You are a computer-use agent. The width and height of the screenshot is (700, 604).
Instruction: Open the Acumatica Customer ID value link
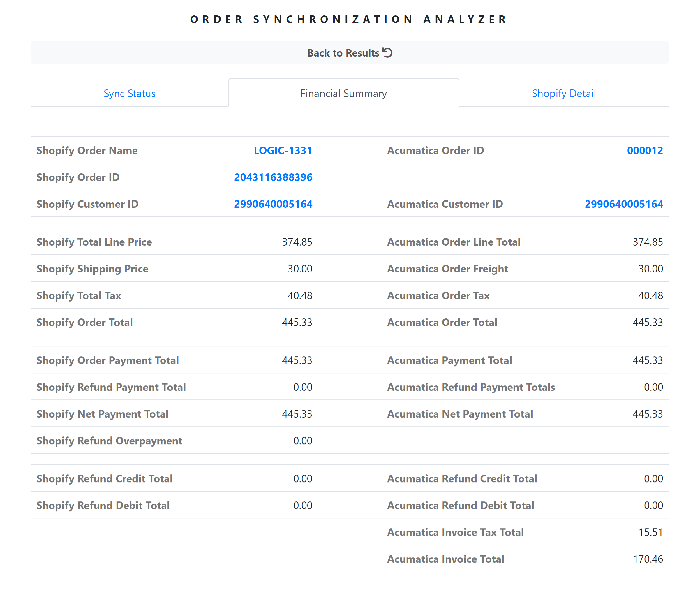tap(624, 204)
